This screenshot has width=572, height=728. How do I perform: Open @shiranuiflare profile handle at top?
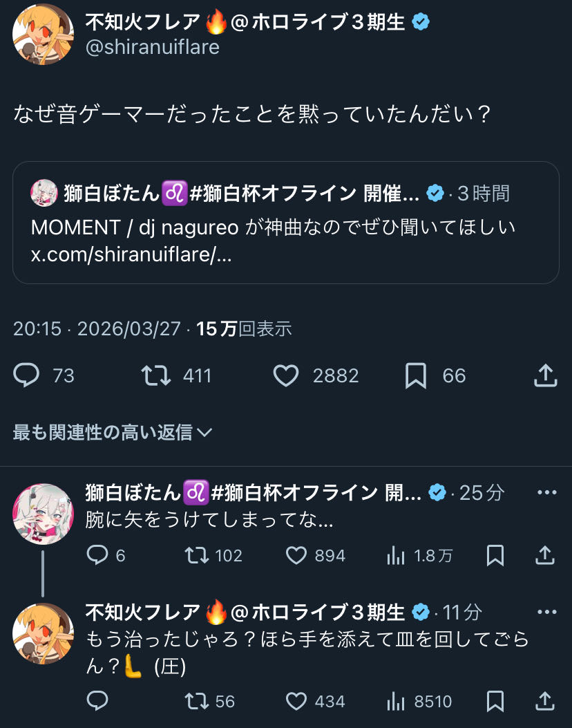[x=152, y=47]
